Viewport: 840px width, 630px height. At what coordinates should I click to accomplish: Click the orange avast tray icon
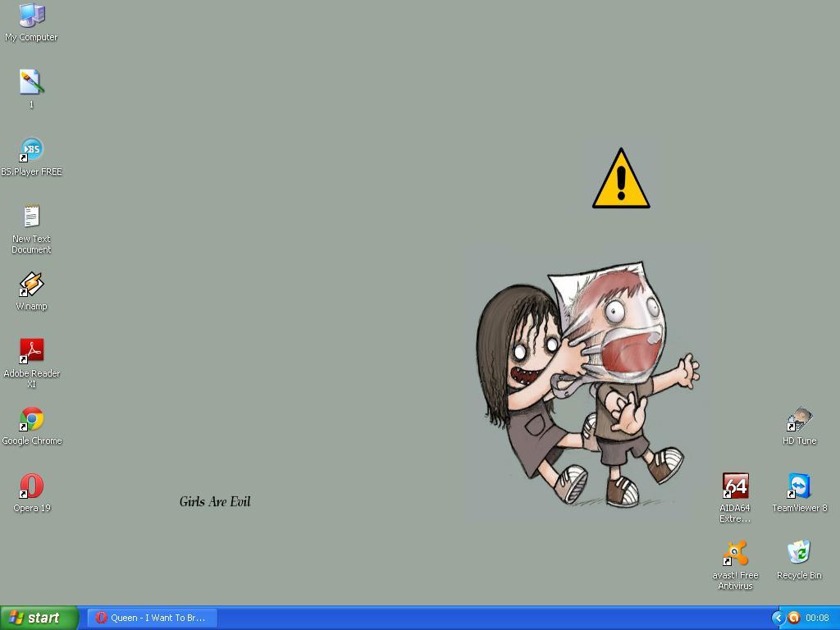click(793, 618)
